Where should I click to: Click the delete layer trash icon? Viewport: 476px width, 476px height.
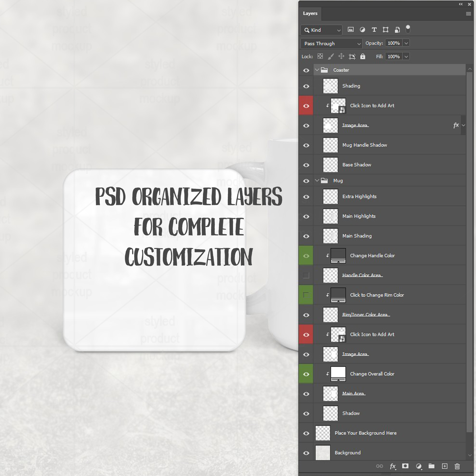pos(457,466)
